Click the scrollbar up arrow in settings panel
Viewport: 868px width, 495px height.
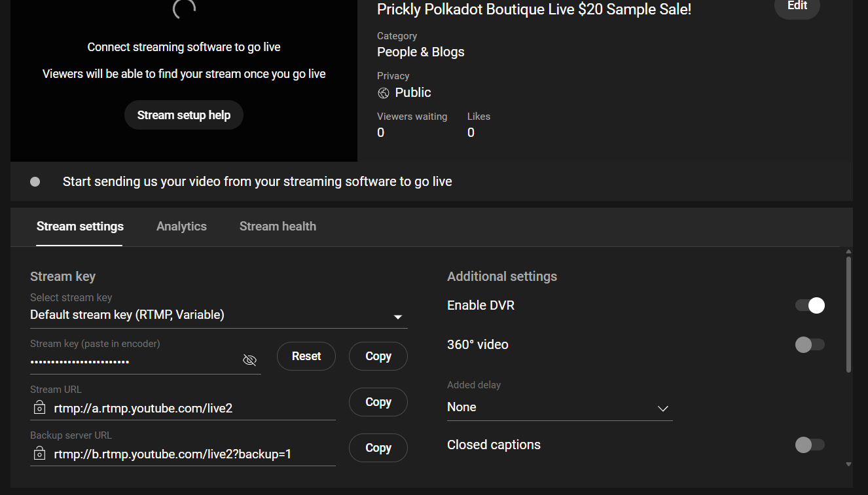[848, 252]
